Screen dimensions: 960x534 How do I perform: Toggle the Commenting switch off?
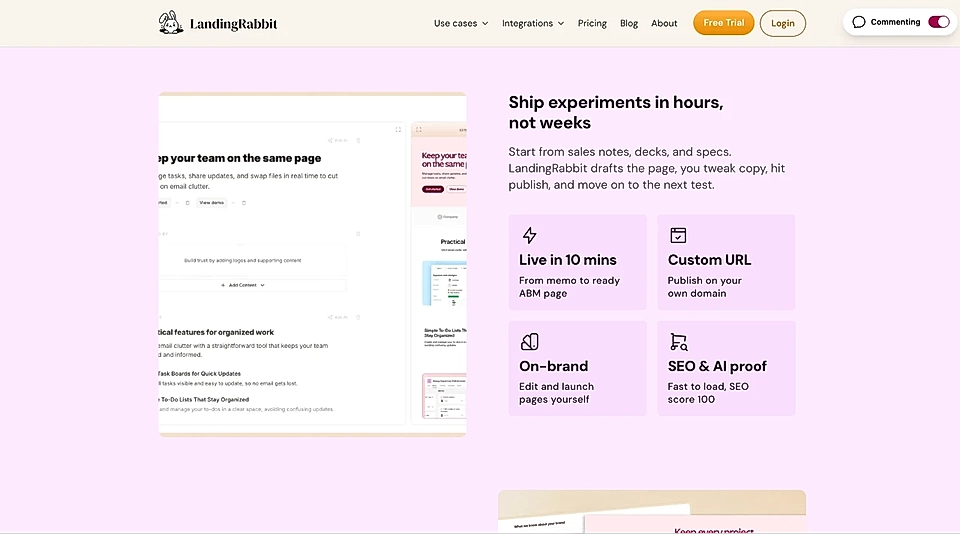pos(938,22)
